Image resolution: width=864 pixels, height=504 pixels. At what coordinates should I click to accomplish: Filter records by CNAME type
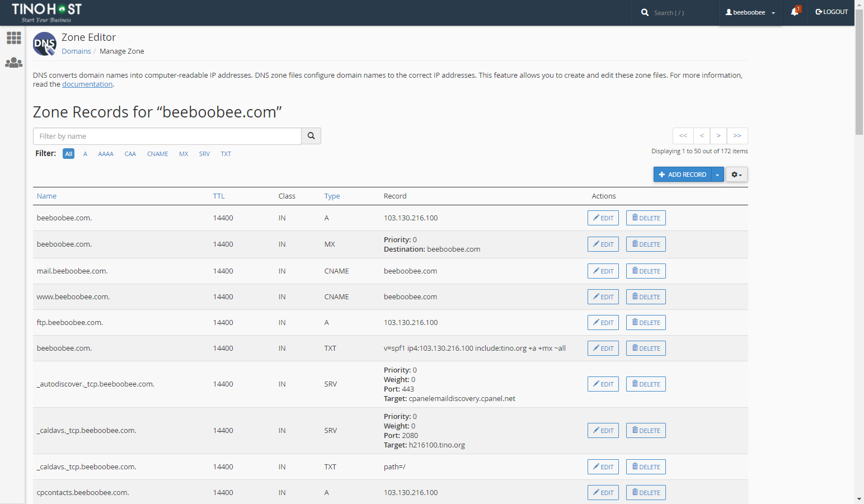click(158, 154)
